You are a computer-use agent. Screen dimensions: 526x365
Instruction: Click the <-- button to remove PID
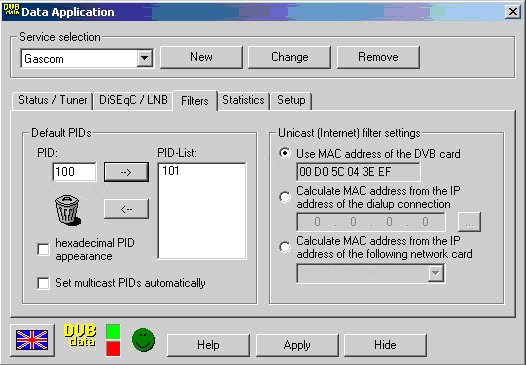click(126, 209)
